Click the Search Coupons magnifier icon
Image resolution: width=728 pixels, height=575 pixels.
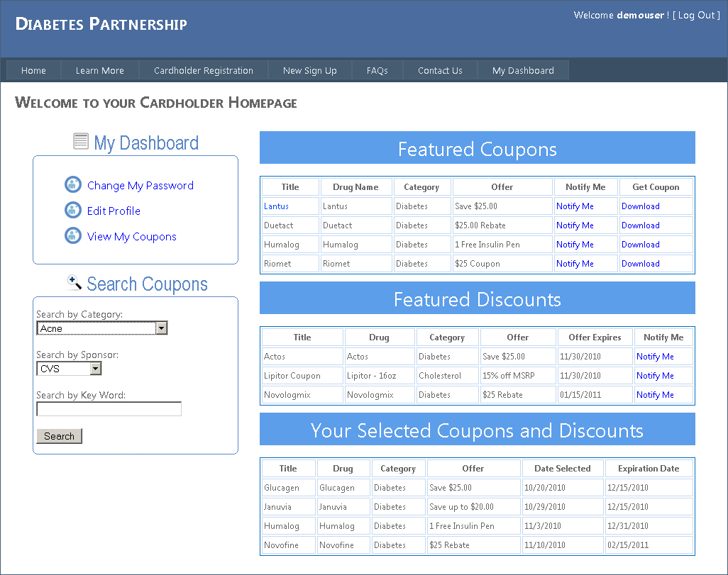click(x=75, y=282)
